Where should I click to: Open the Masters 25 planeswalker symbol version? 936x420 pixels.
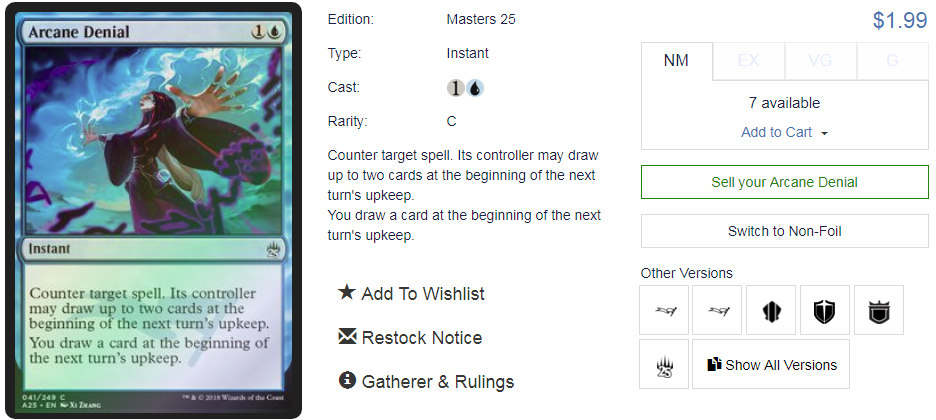(664, 364)
